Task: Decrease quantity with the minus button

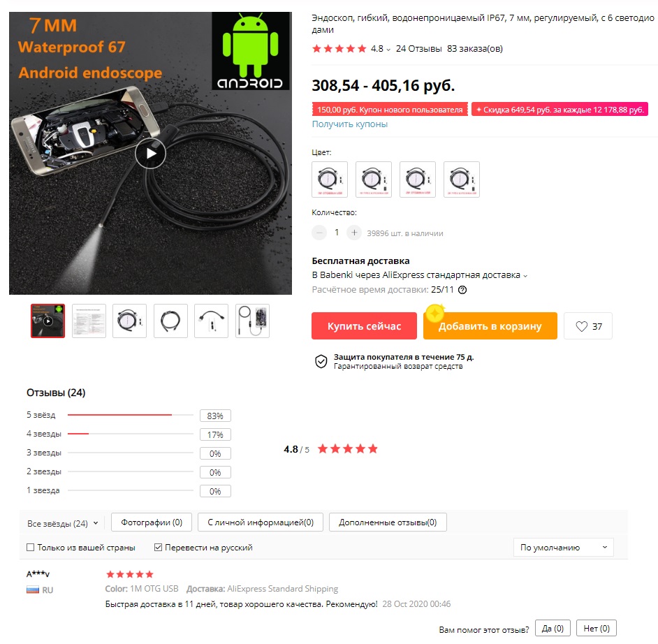Action: [x=319, y=233]
